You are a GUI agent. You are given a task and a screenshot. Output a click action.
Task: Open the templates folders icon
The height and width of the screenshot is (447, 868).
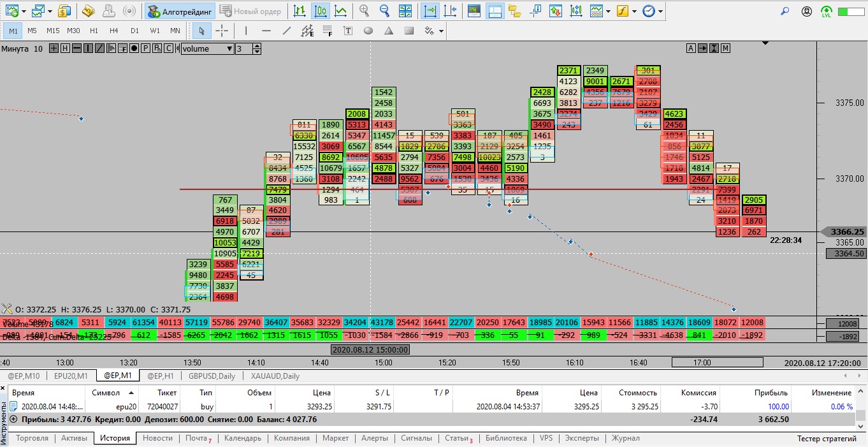(514, 11)
